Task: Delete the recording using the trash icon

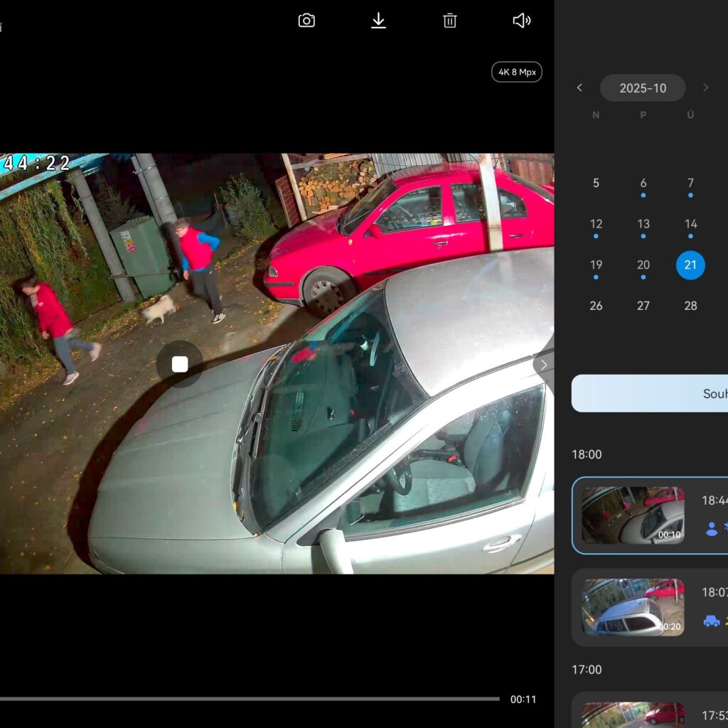Action: click(450, 21)
